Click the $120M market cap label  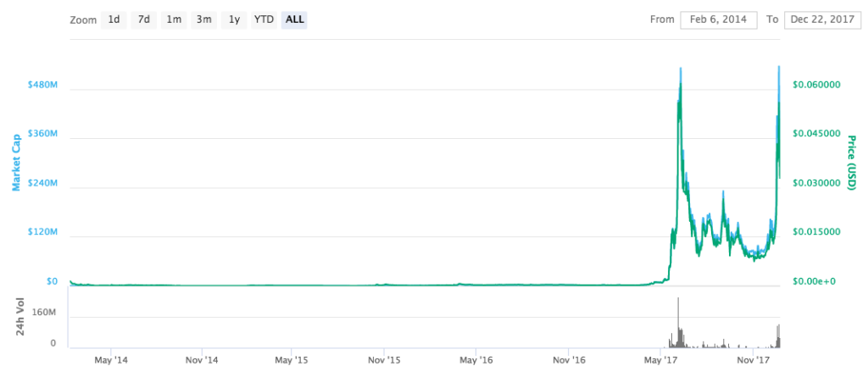[x=42, y=232]
